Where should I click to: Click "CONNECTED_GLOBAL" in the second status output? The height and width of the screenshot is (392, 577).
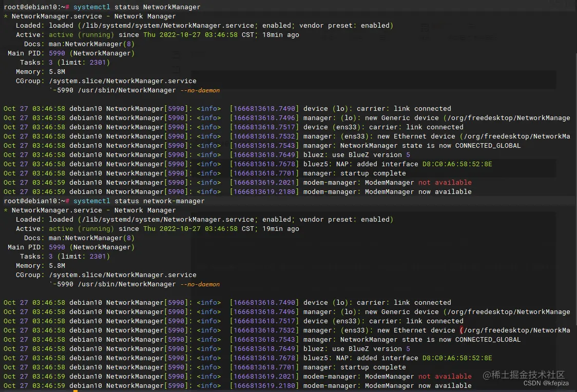(488, 340)
